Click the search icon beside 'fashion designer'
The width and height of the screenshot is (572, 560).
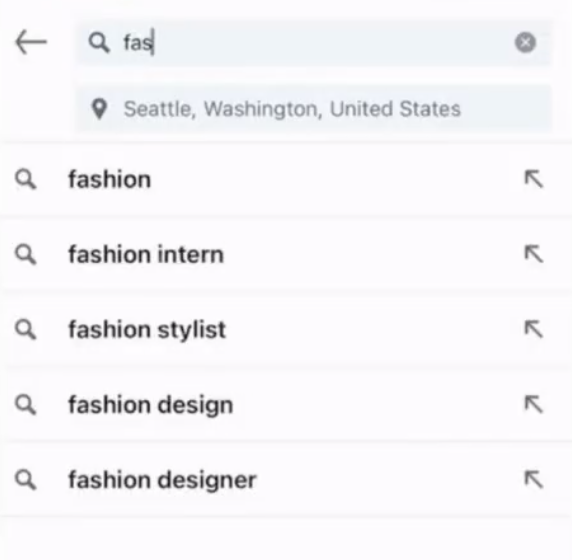(x=26, y=479)
